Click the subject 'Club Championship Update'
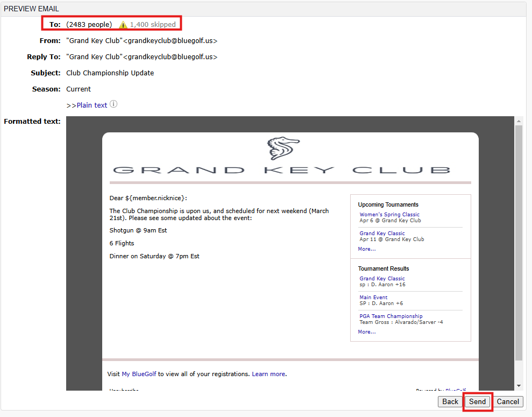This screenshot has height=417, width=532. pyautogui.click(x=110, y=73)
